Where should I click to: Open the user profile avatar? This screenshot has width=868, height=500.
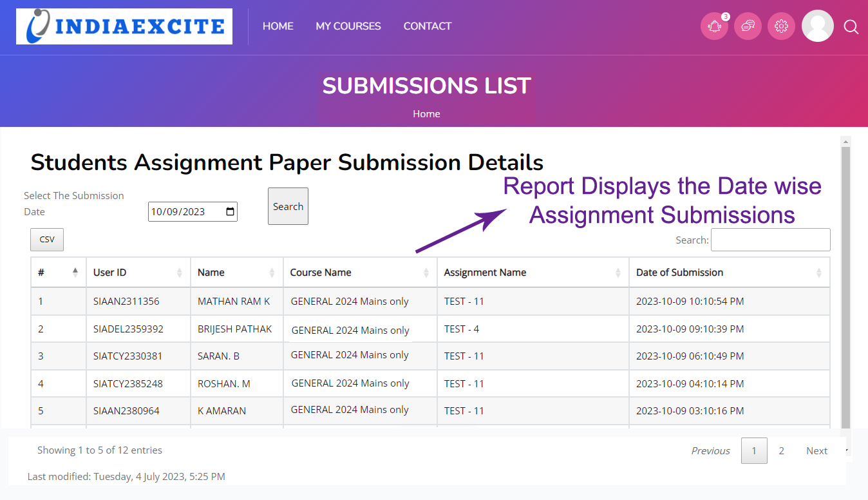pyautogui.click(x=817, y=26)
